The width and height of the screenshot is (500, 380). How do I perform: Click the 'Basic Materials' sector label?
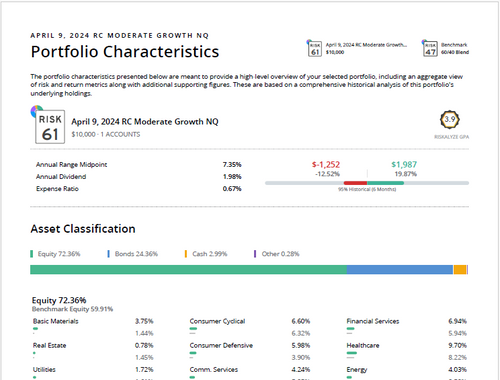tap(56, 321)
